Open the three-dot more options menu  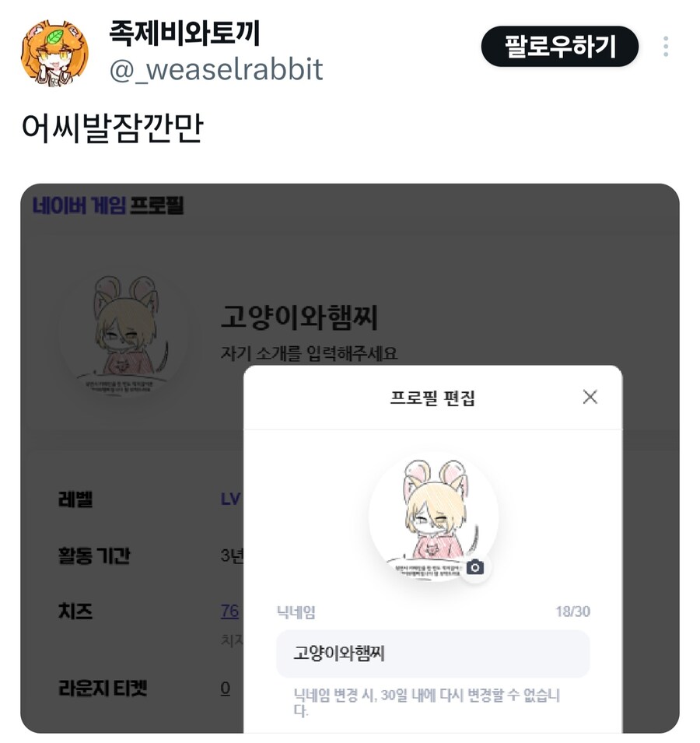[666, 47]
